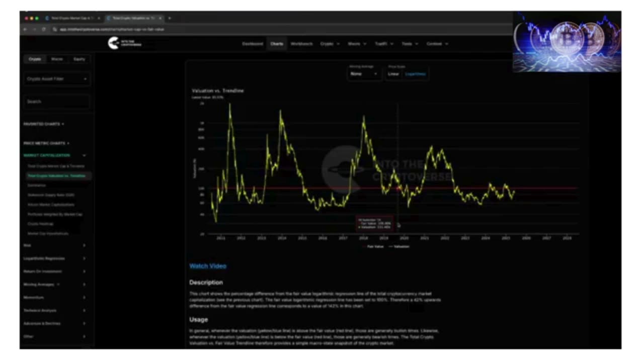
Task: Select the Crypto sidebar tab
Action: (35, 59)
